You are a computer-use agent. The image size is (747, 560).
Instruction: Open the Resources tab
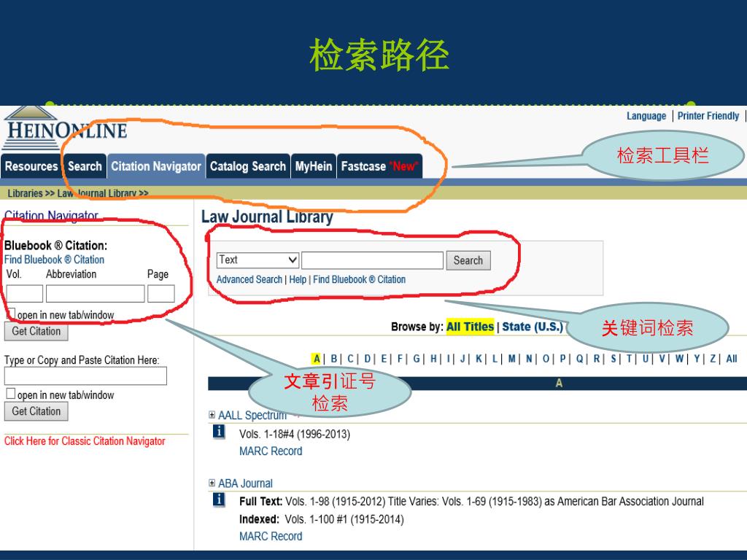(x=31, y=166)
